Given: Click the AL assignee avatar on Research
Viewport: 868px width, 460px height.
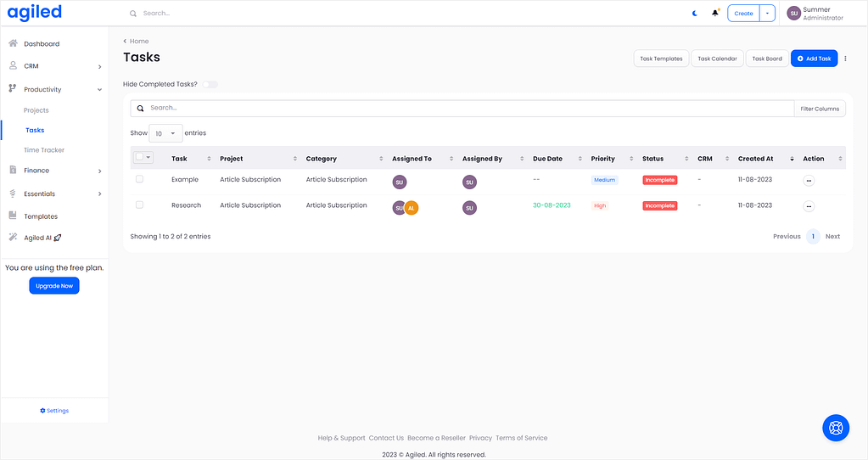Looking at the screenshot, I should [x=412, y=208].
